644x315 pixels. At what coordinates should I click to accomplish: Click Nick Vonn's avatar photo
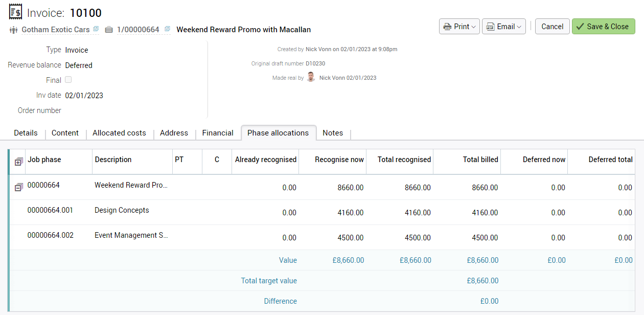pos(311,78)
